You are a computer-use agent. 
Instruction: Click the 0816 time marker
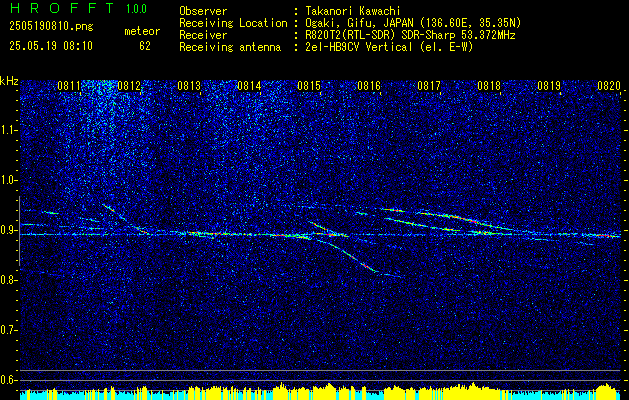[x=369, y=86]
